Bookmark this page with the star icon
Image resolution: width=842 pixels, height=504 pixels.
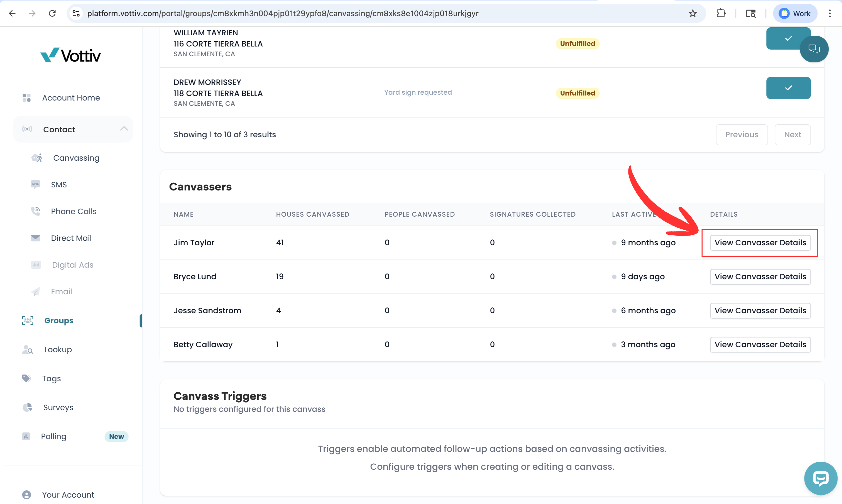point(692,13)
